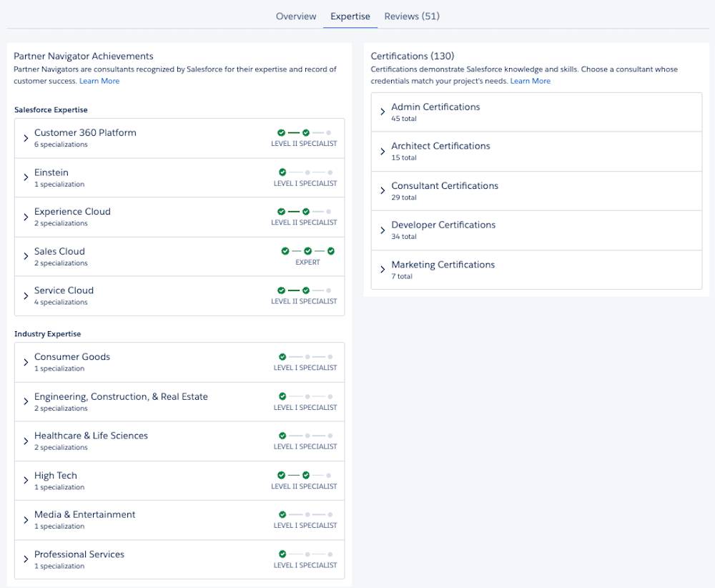Open Learn More link under Certifications

531,81
